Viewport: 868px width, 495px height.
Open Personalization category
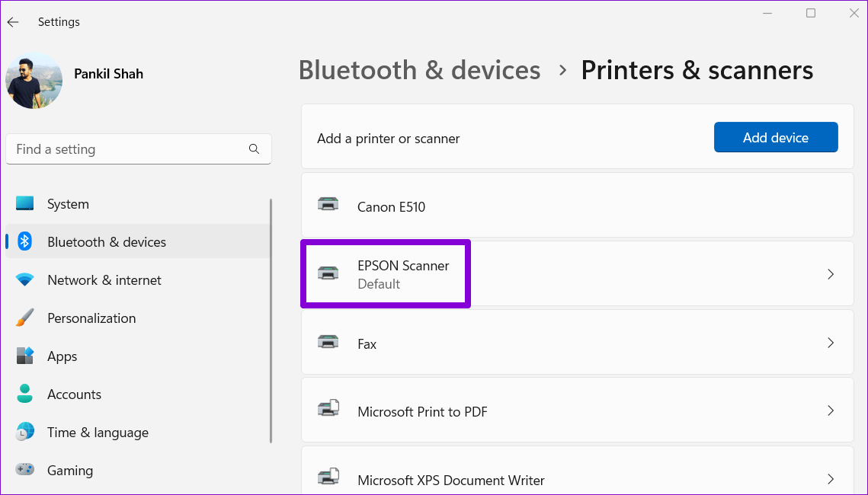coord(137,318)
